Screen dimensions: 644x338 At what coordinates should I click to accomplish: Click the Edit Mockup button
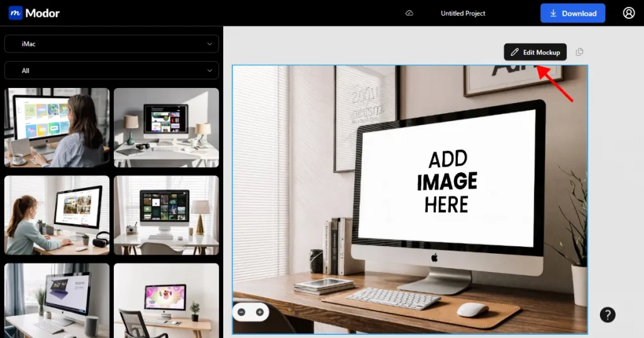pos(535,52)
